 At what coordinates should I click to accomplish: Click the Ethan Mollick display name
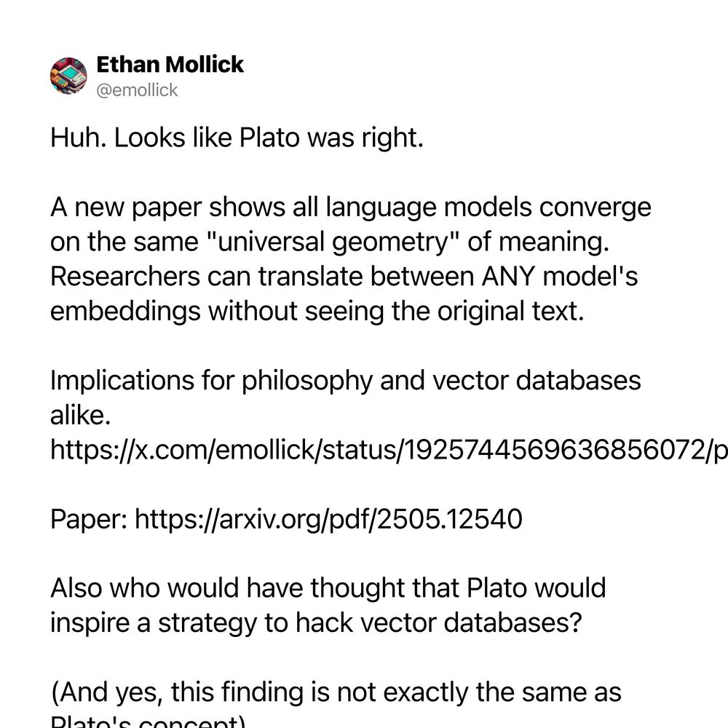[170, 64]
